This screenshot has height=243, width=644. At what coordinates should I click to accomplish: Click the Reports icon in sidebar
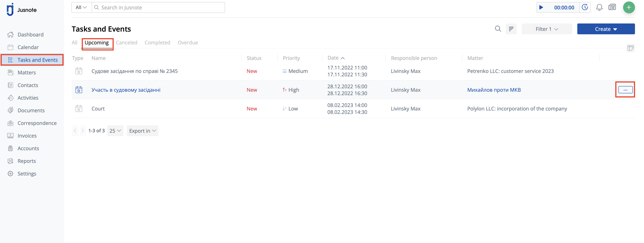(10, 161)
